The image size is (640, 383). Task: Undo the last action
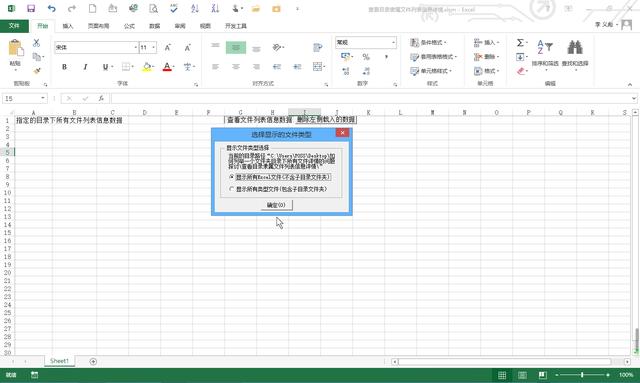pos(51,9)
